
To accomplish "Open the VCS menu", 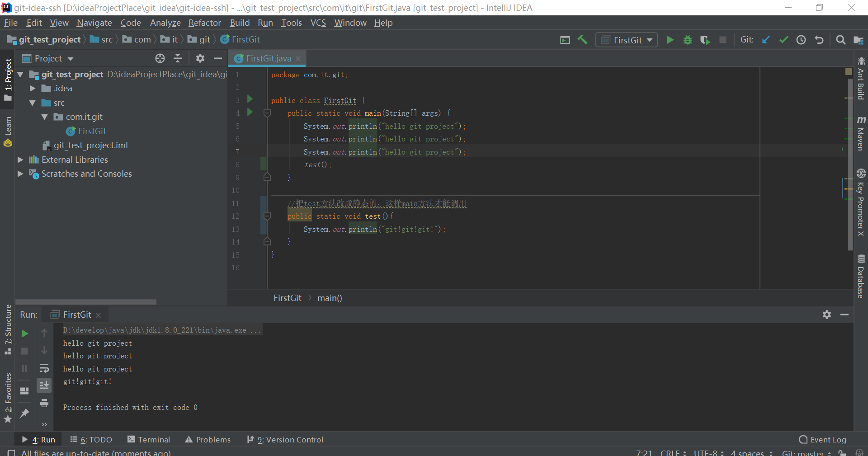I will point(318,23).
